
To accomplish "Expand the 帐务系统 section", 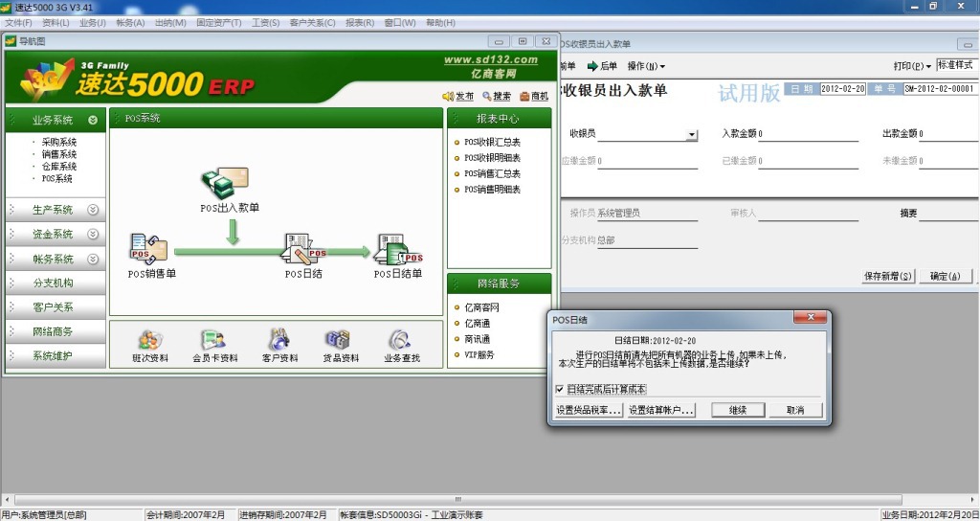I will tap(93, 259).
